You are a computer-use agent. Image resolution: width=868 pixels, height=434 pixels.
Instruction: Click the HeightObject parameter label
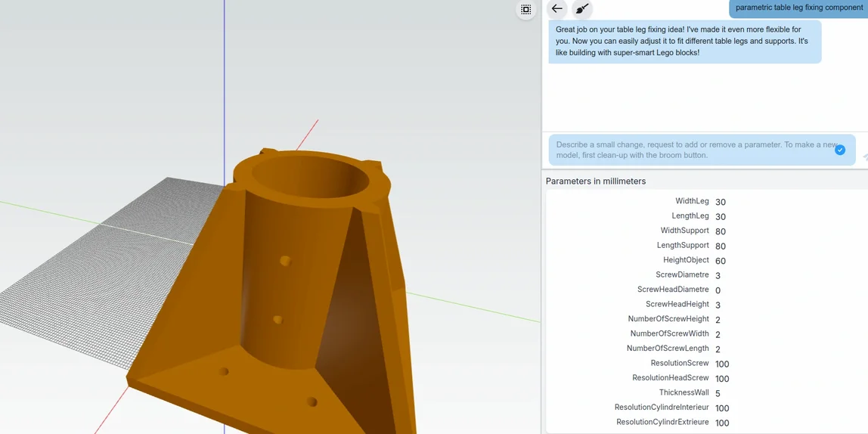pyautogui.click(x=686, y=259)
